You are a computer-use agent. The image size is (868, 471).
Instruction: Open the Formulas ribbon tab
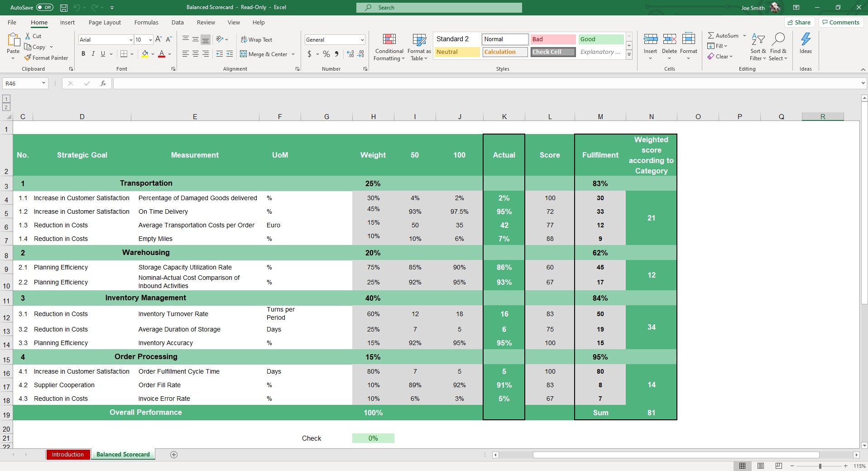tap(146, 23)
